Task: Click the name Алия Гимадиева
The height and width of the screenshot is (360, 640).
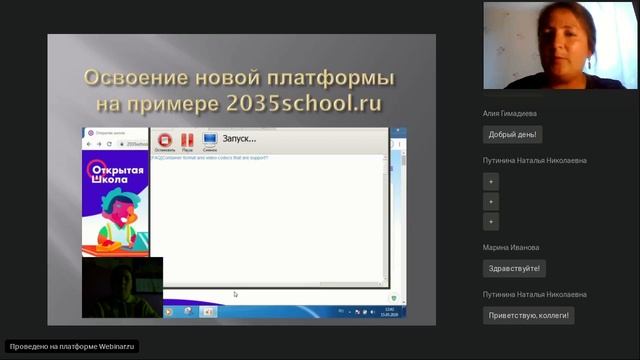Action: click(x=510, y=113)
